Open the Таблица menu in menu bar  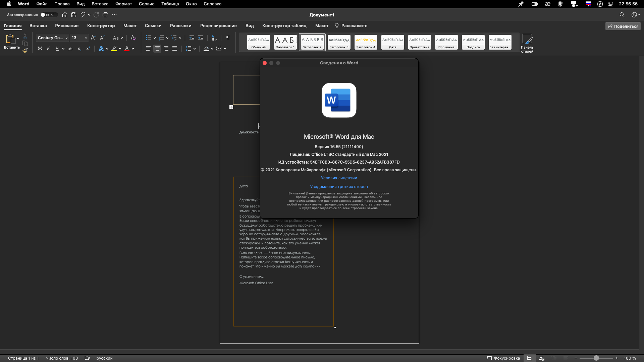(170, 4)
